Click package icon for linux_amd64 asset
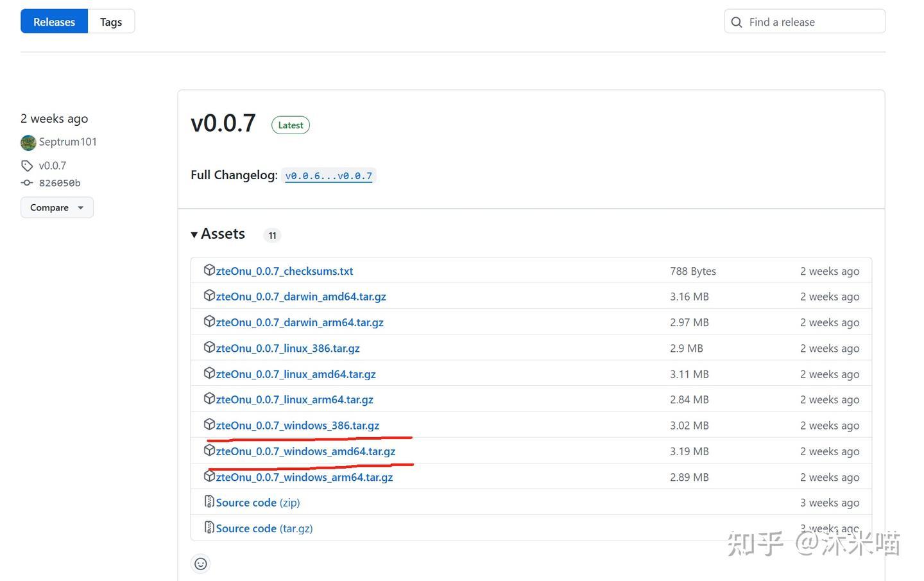This screenshot has height=581, width=924. tap(209, 373)
